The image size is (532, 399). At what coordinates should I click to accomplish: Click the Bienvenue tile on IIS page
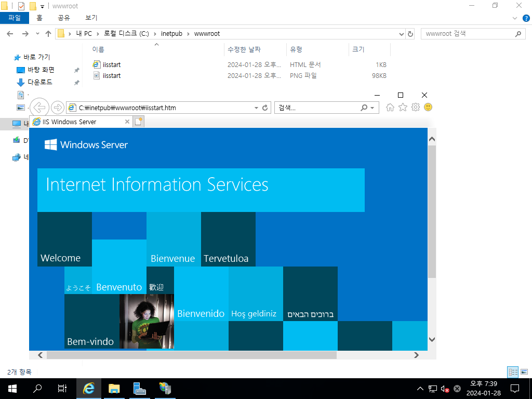click(x=174, y=239)
